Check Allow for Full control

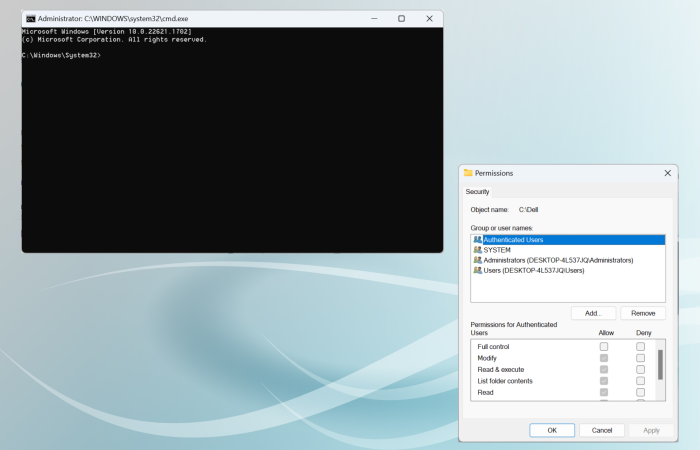click(x=604, y=346)
